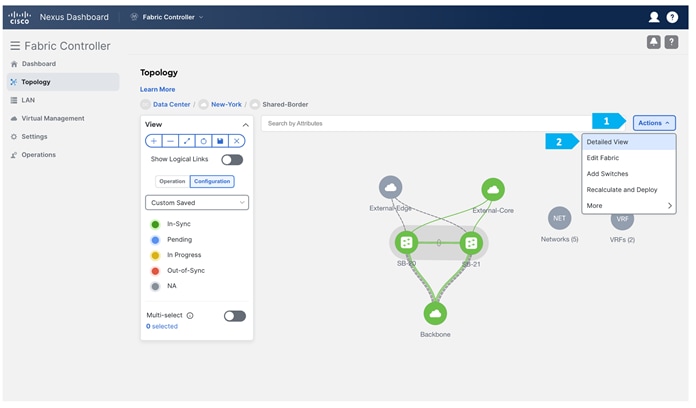Click the Shared-Border breadcrumb text

point(285,104)
